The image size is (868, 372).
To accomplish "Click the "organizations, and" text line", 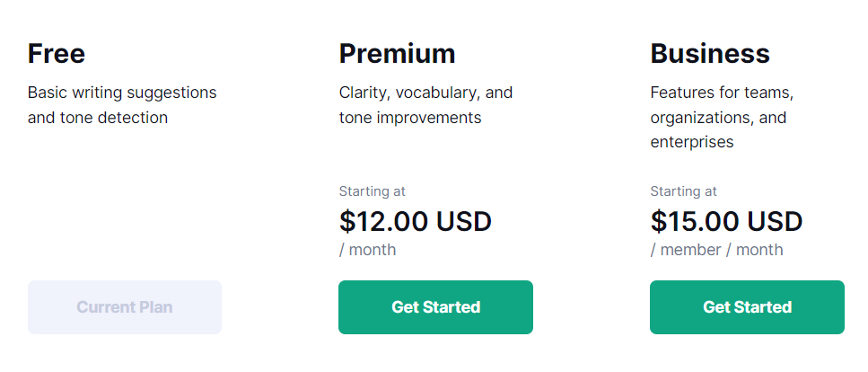I will 718,118.
